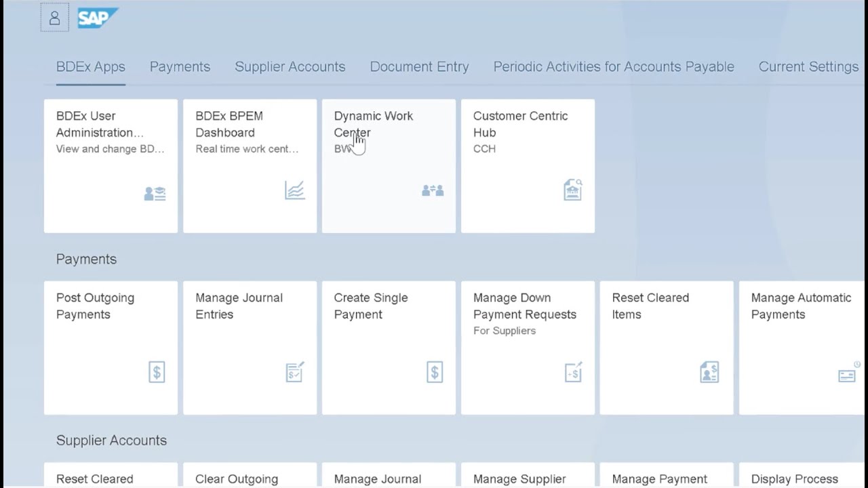Open the Display Process tile

click(x=803, y=475)
